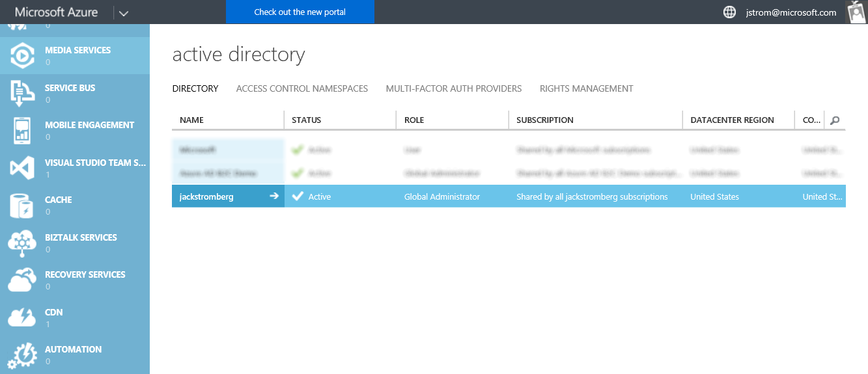Click the user avatar picture in header
The height and width of the screenshot is (374, 868).
pos(856,12)
